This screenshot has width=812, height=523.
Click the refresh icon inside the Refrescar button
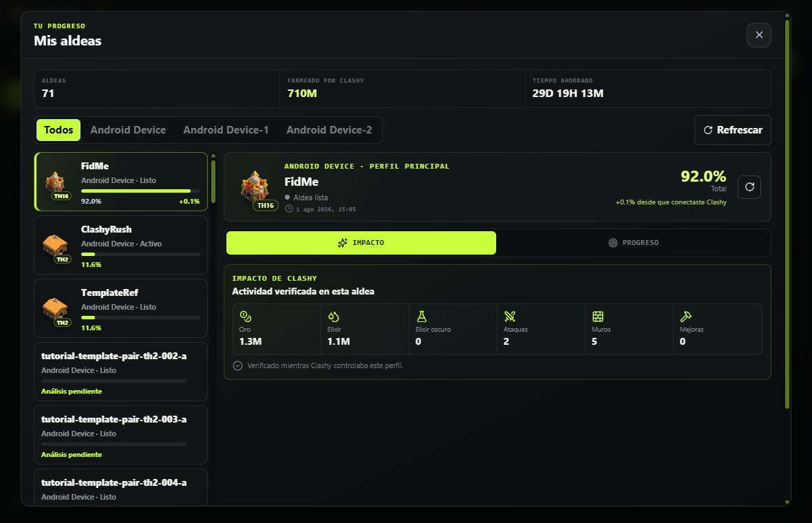[708, 130]
